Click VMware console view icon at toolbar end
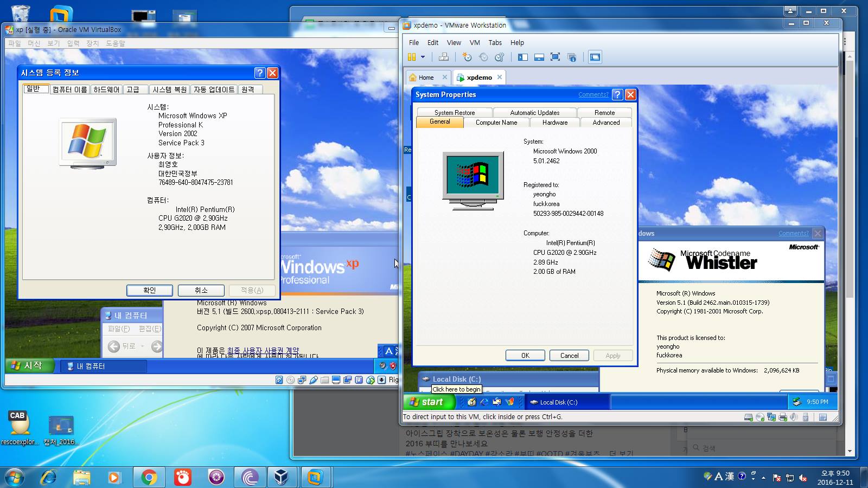This screenshot has width=868, height=488. [x=595, y=57]
